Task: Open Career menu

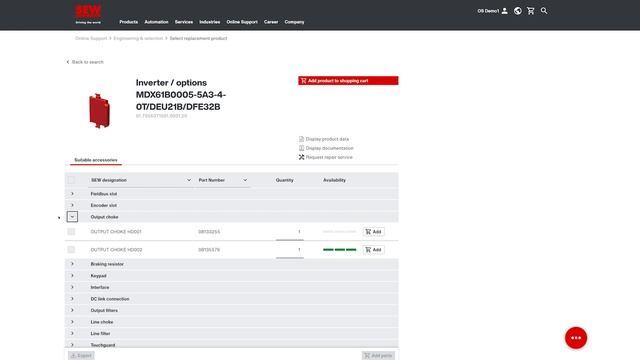Action: coord(271,22)
